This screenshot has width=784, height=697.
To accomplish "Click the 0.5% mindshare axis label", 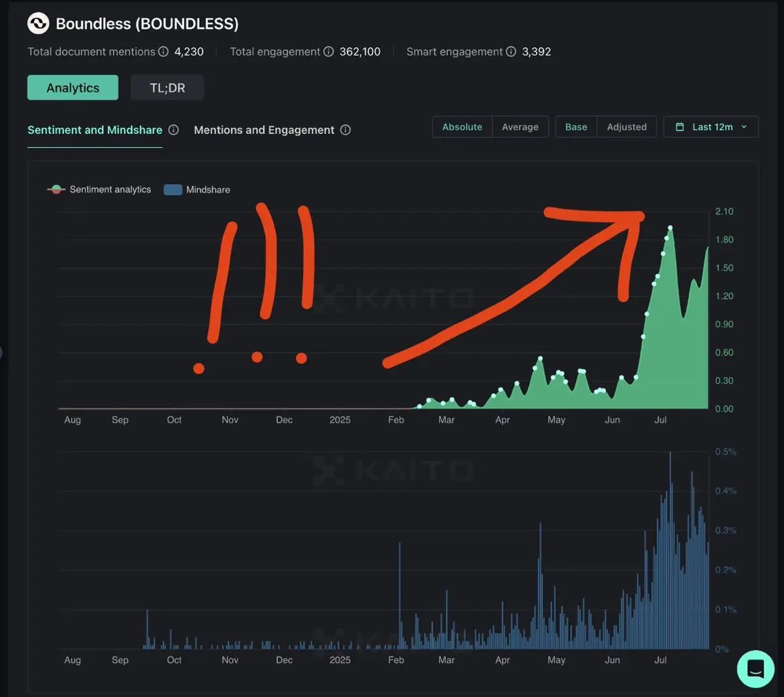I will pyautogui.click(x=725, y=451).
